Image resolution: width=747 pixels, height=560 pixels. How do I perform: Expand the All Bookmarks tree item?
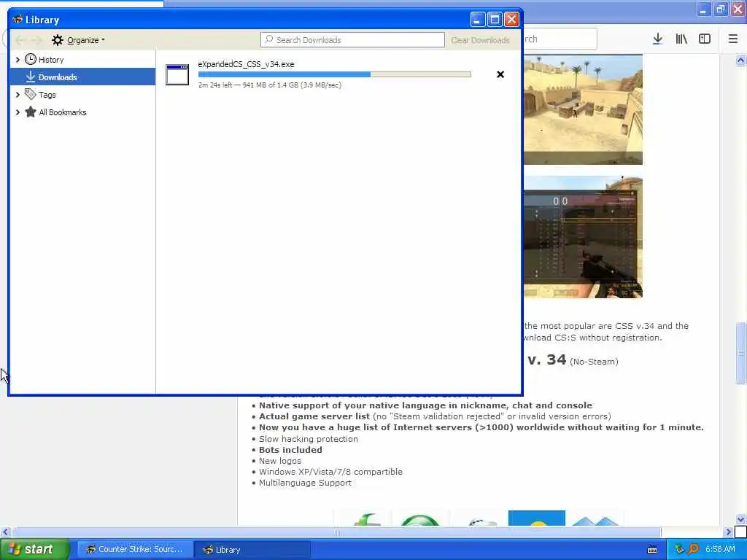pos(18,112)
